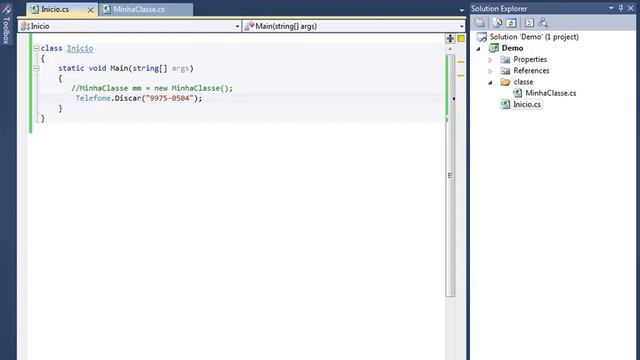Collapse the class Inicio code outline
Screen dimensions: 640x360
point(36,49)
